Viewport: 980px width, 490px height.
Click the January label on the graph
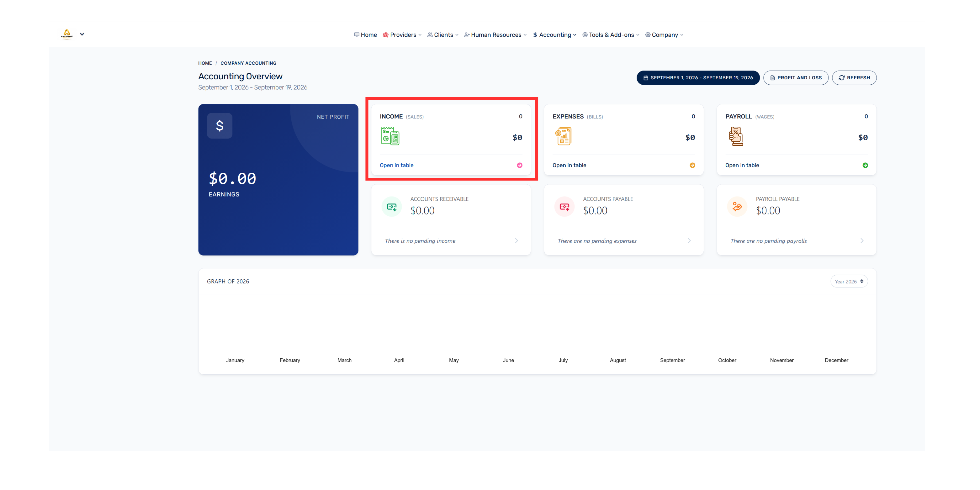click(x=235, y=360)
